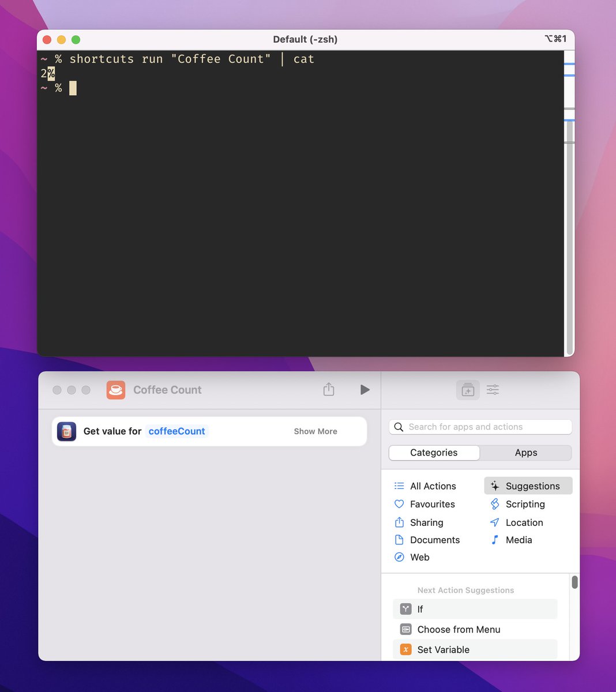Image resolution: width=616 pixels, height=692 pixels.
Task: Click the Favourites heart icon
Action: [399, 504]
